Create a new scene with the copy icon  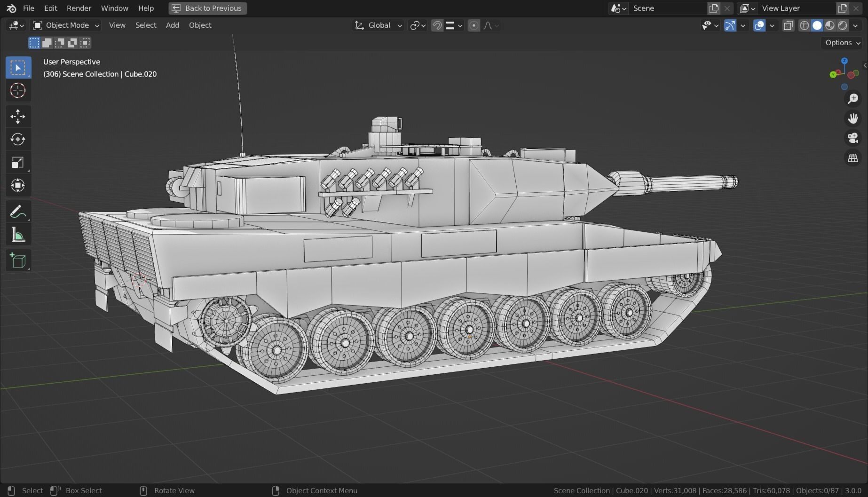point(714,8)
